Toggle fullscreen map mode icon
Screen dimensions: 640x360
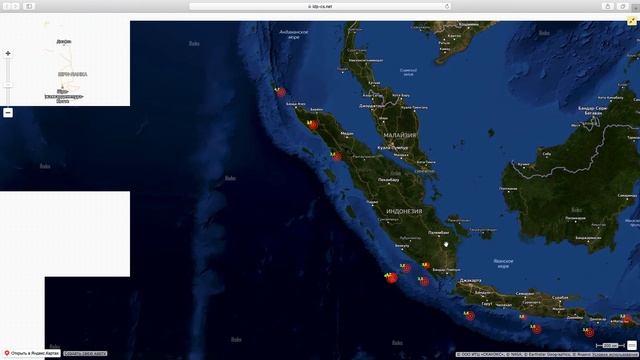(632, 21)
